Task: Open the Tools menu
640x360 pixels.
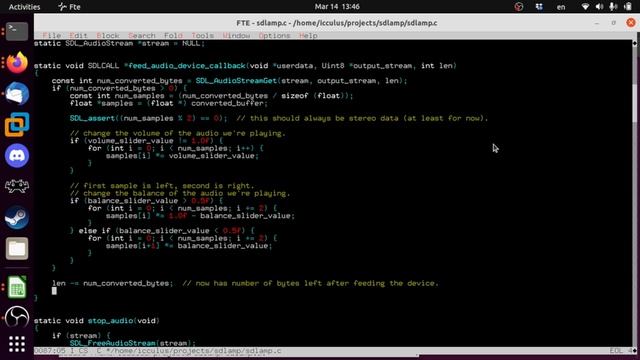Action: (202, 36)
